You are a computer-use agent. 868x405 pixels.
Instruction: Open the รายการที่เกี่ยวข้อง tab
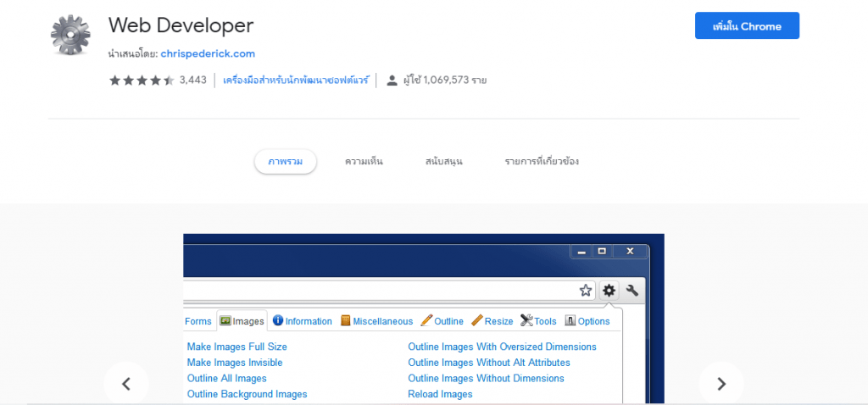pyautogui.click(x=542, y=162)
